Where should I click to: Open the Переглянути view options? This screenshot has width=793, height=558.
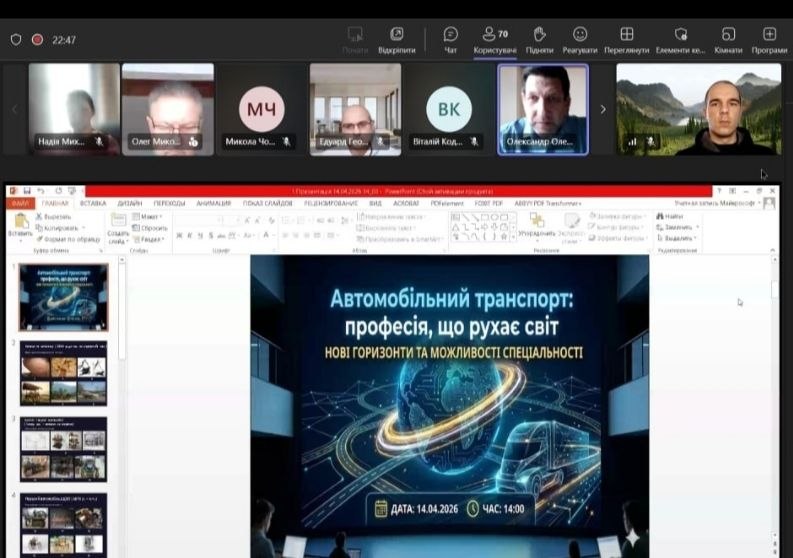626,39
